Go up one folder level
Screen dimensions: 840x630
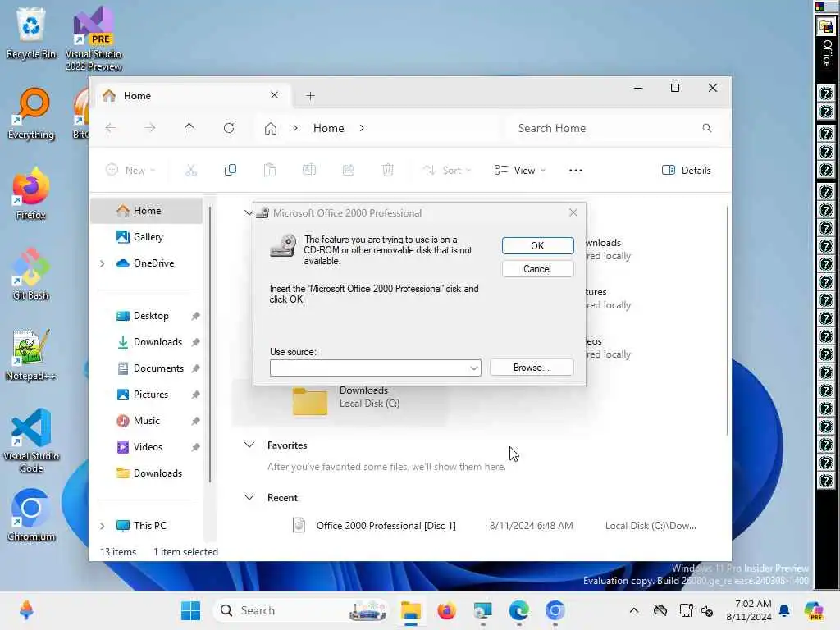[189, 128]
